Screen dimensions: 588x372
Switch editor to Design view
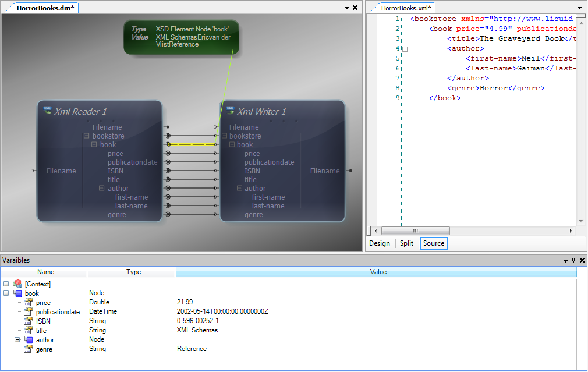coord(380,243)
